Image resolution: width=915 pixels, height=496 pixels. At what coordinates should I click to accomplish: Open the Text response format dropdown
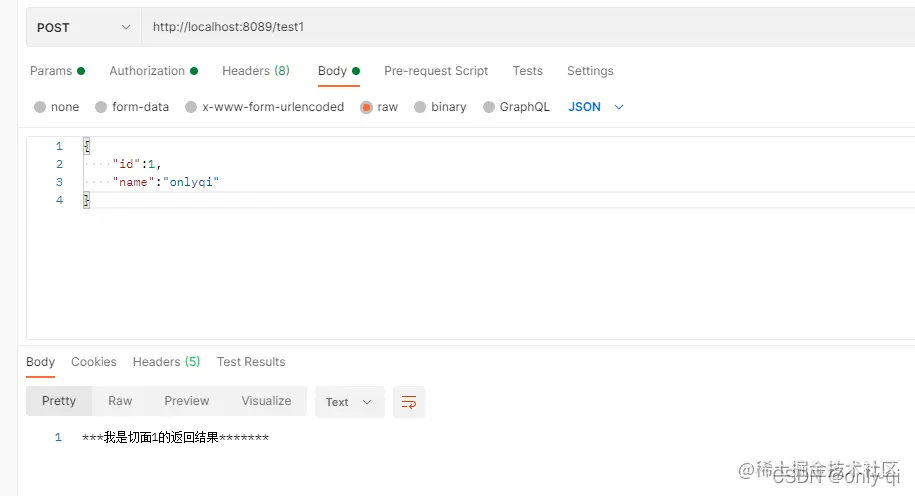coord(350,402)
